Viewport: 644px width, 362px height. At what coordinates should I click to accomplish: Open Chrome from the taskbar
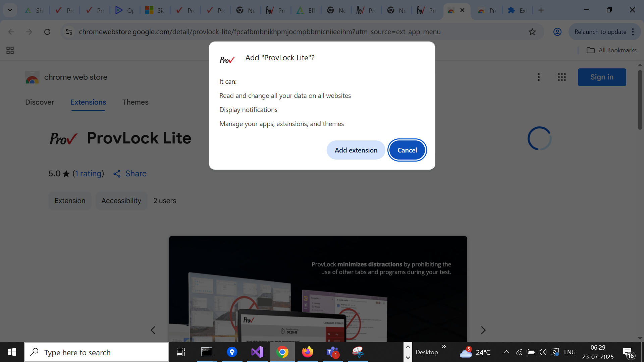[282, 352]
